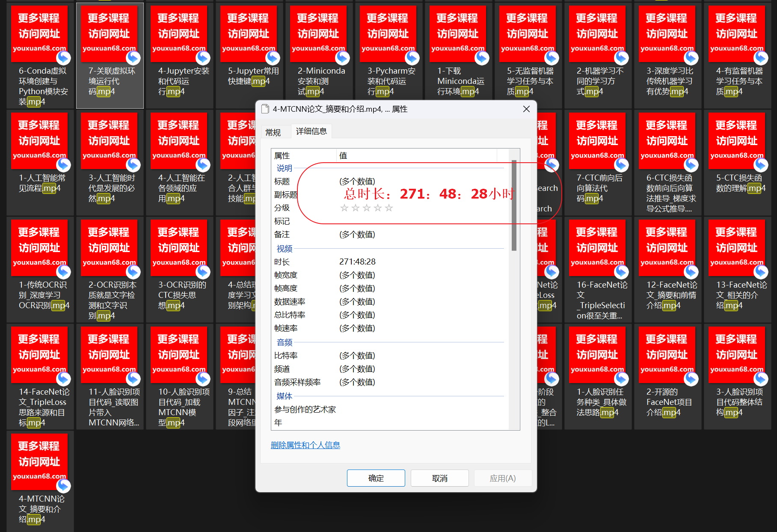This screenshot has width=777, height=532.
Task: Select the file 3-人工智能时代是发展的必然.mp4
Action: click(x=110, y=163)
